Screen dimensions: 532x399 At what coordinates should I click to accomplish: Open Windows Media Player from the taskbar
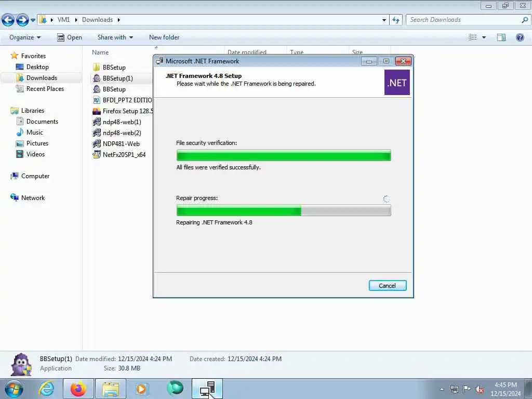141,389
